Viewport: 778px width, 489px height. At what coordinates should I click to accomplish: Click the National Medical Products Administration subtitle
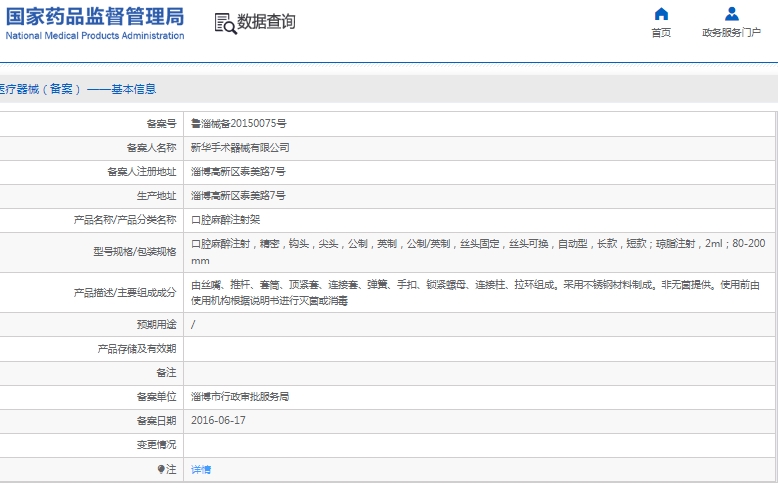95,36
